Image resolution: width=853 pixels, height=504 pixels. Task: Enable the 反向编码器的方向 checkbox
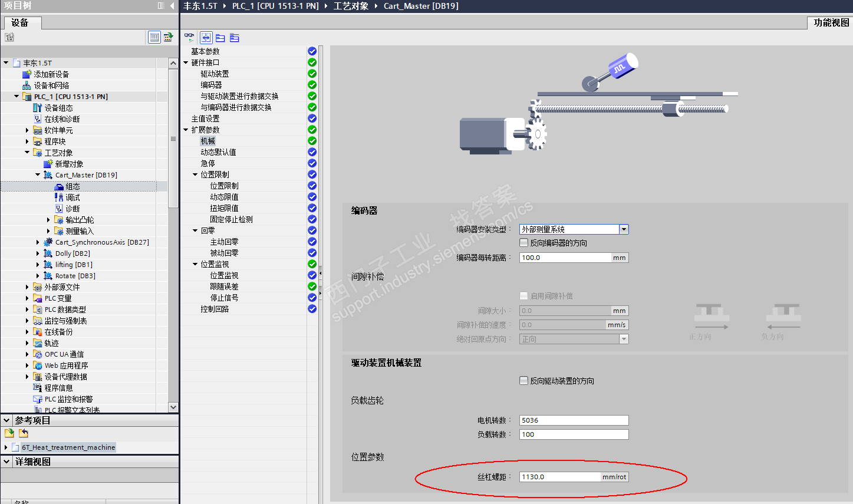pos(523,243)
